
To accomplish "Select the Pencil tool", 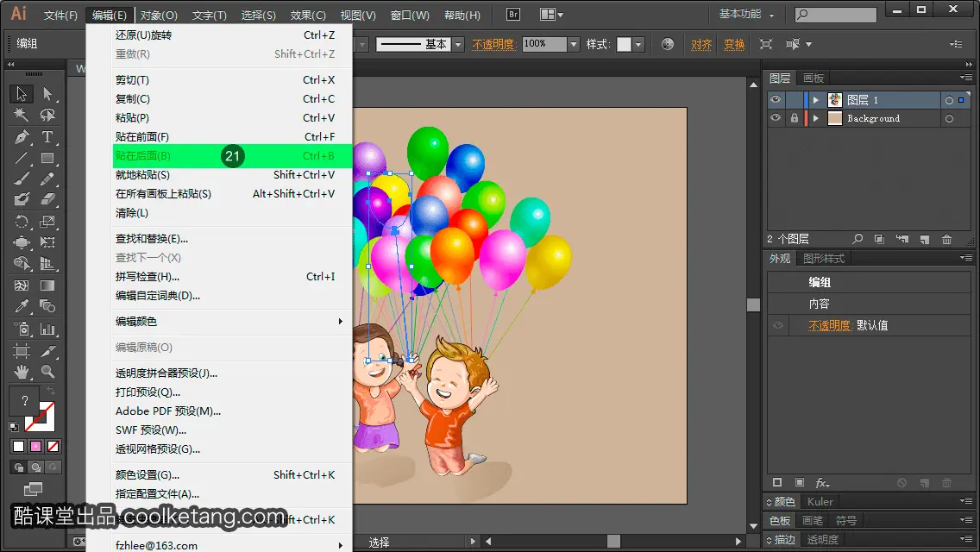I will click(47, 179).
